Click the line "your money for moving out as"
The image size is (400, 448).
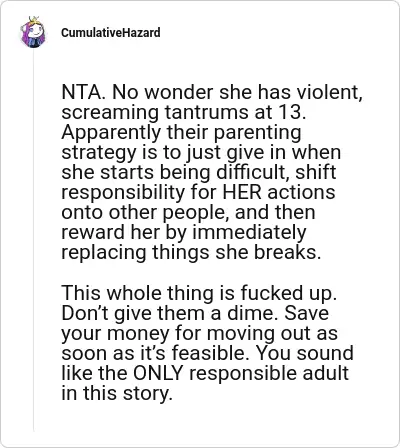click(199, 333)
